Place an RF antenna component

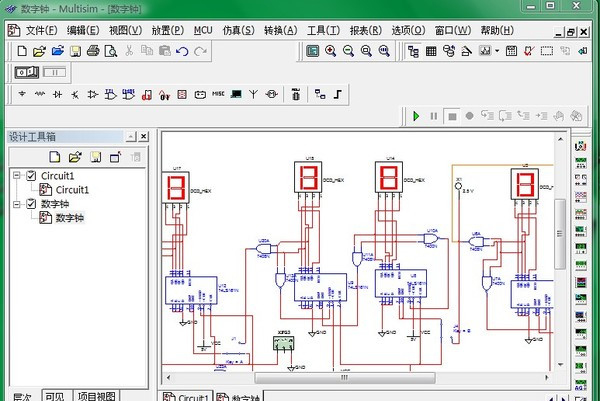(x=253, y=94)
